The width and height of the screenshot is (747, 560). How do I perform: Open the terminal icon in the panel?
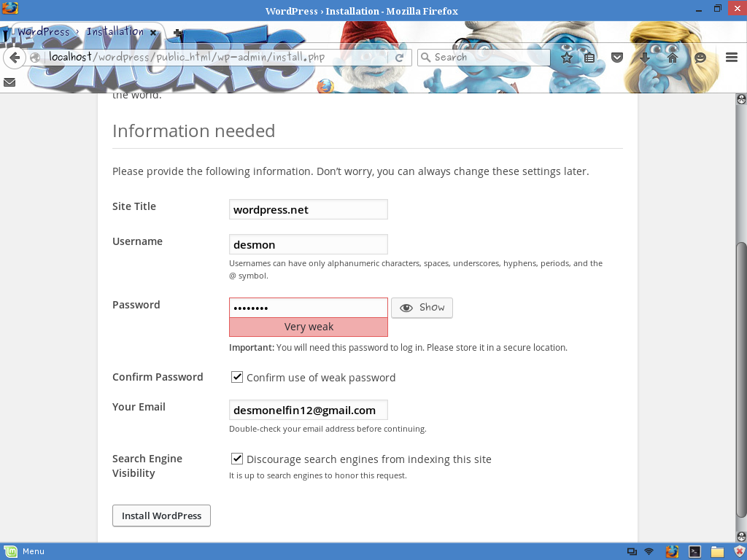pyautogui.click(x=694, y=551)
